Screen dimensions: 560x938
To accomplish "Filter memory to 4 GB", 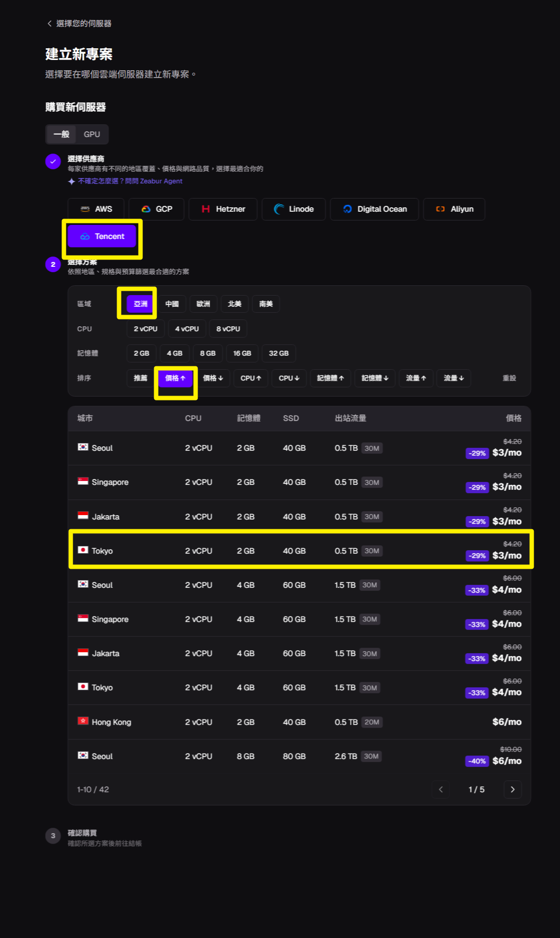I will (175, 353).
